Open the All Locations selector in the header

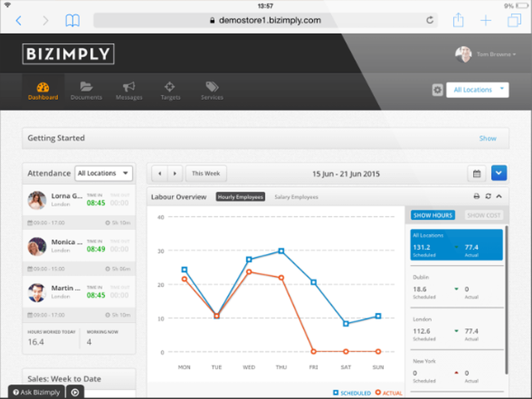[x=477, y=89]
